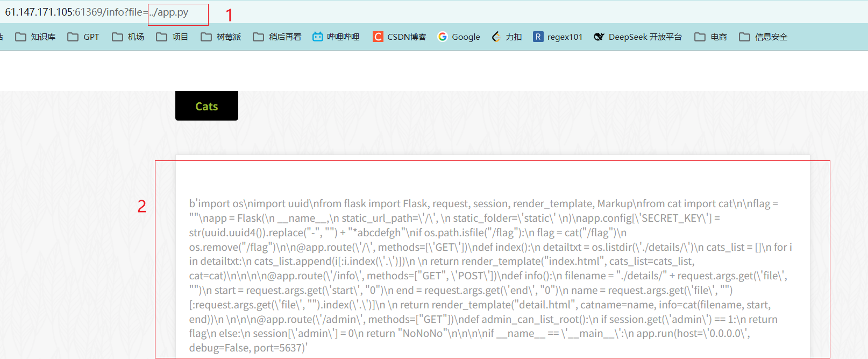Open the CSDN博客 bookmark
The image size is (868, 359).
point(400,37)
